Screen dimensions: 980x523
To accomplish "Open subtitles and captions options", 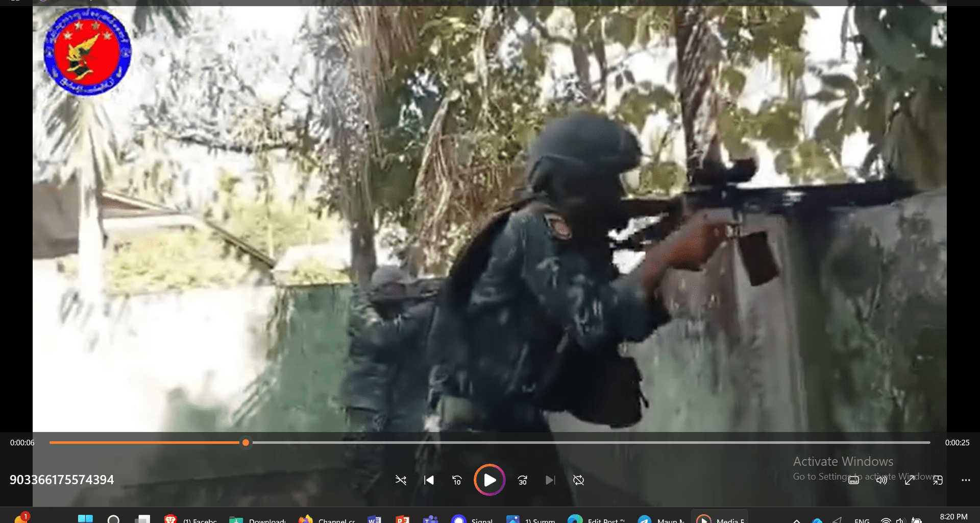I will 853,480.
